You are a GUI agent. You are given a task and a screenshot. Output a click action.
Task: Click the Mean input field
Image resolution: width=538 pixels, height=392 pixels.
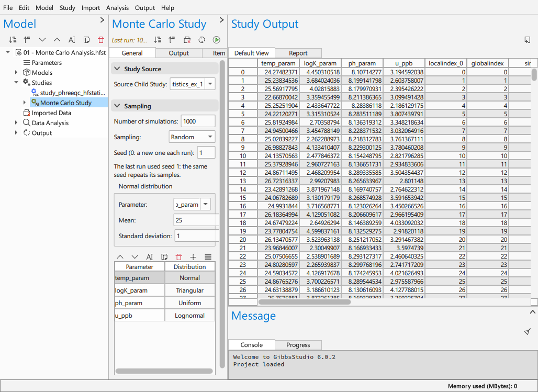tap(196, 220)
